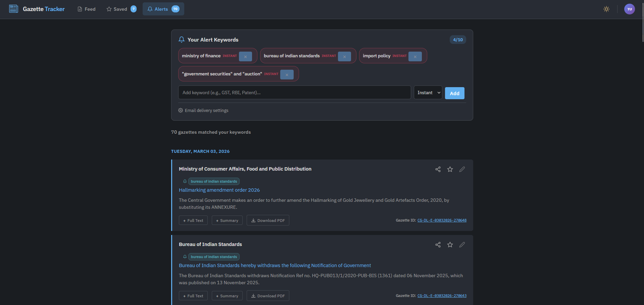Toggle the light/dark theme sun icon
The height and width of the screenshot is (305, 644).
click(606, 9)
